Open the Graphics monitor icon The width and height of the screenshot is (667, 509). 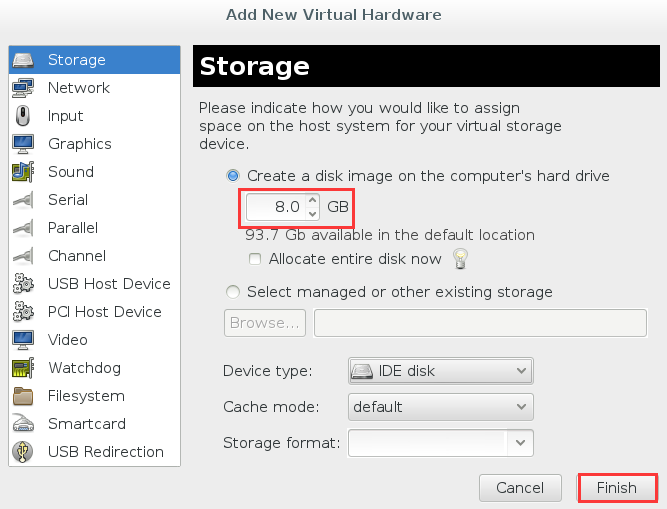[23, 144]
